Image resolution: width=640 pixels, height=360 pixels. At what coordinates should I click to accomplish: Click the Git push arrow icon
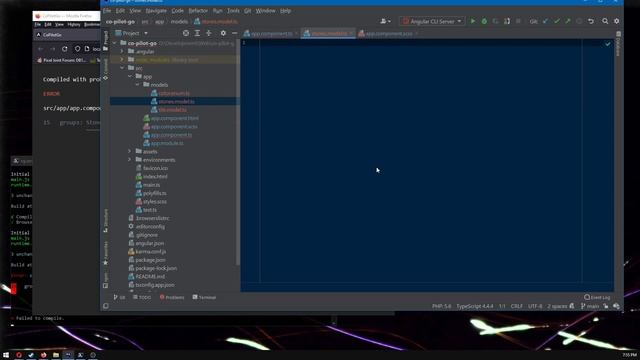pos(568,21)
